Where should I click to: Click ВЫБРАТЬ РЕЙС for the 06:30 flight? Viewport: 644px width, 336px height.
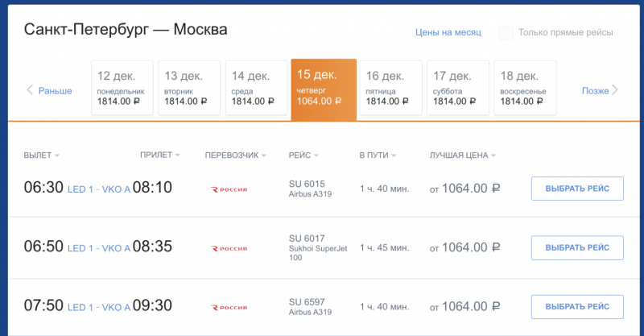(x=577, y=189)
